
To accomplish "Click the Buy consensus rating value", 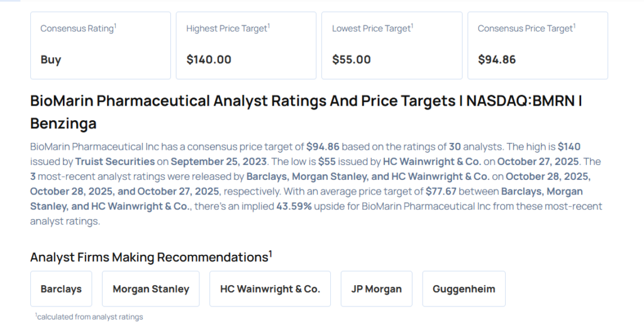I will point(51,60).
